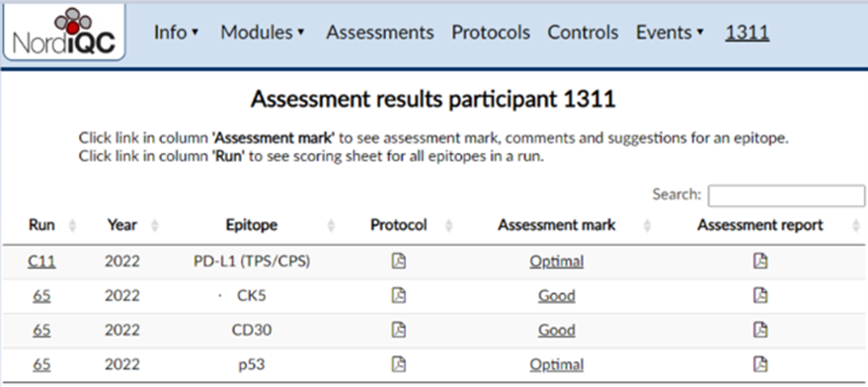Image resolution: width=868 pixels, height=387 pixels.
Task: Go to the Protocols menu item
Action: coord(491,33)
